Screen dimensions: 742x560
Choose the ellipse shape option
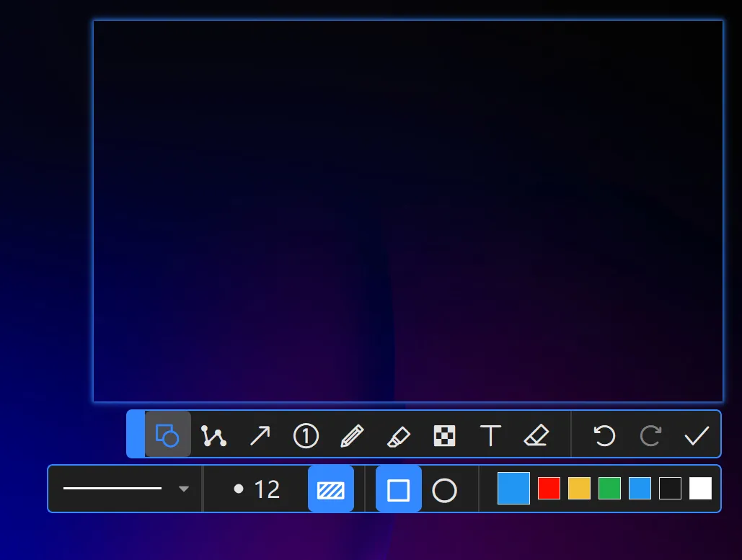[444, 490]
